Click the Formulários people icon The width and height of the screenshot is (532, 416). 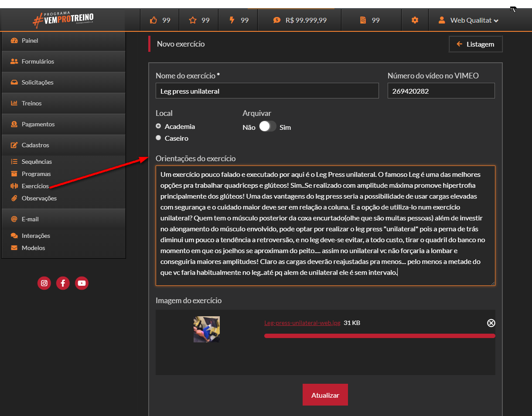click(14, 61)
